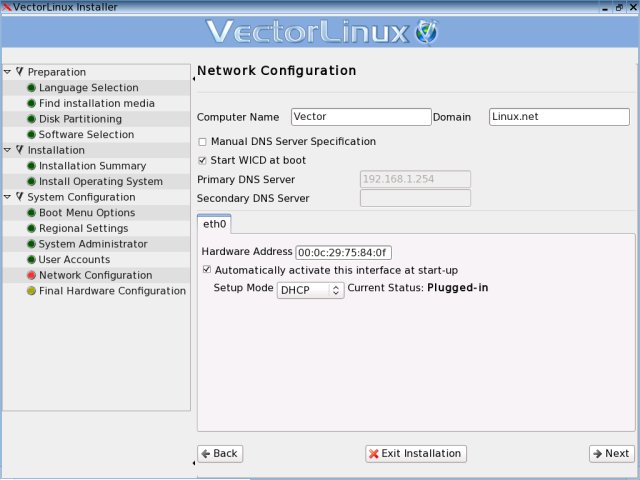Select the eth0 tab
The width and height of the screenshot is (640, 480).
[214, 224]
